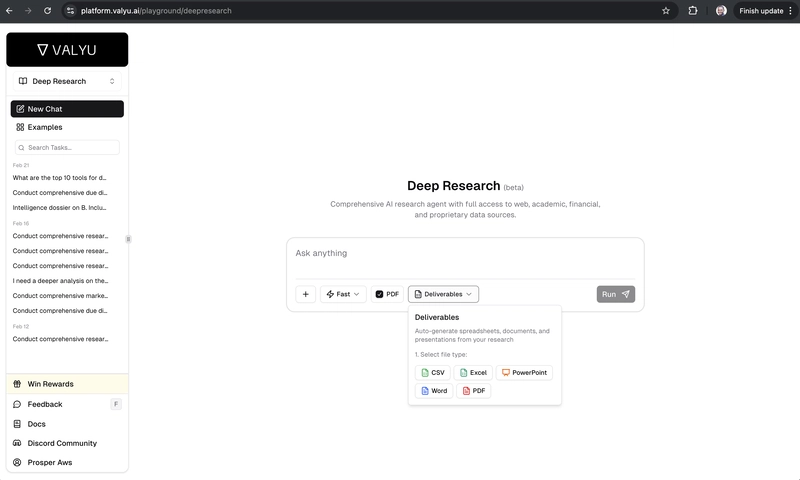Open the Win Rewards section

(67, 384)
